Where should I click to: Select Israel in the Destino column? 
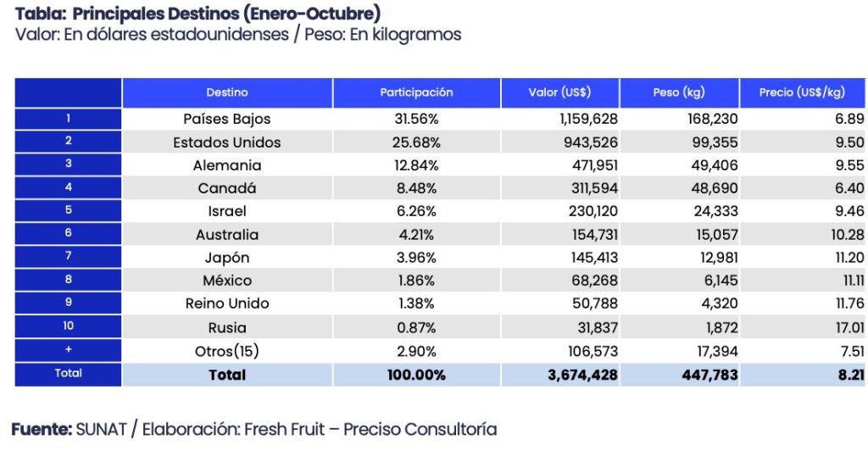click(x=227, y=211)
